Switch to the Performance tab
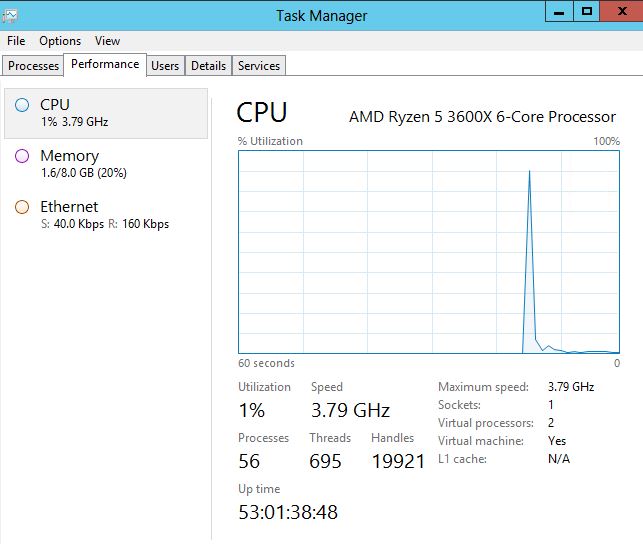643x549 pixels. (x=105, y=64)
